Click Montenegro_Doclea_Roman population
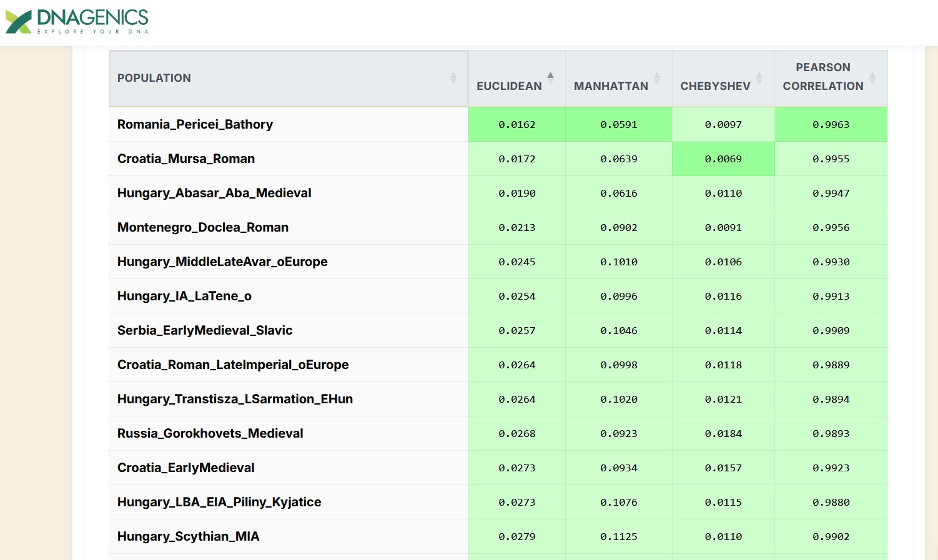938x560 pixels. click(x=203, y=227)
